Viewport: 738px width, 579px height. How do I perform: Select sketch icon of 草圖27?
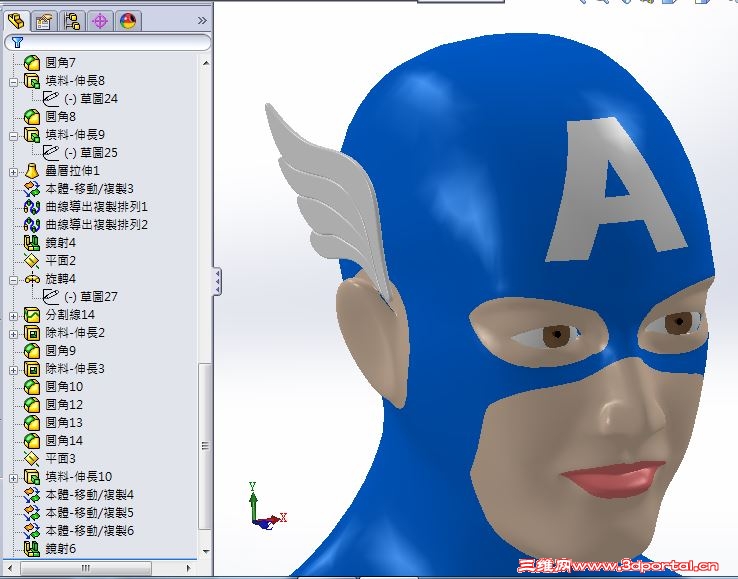[50, 297]
